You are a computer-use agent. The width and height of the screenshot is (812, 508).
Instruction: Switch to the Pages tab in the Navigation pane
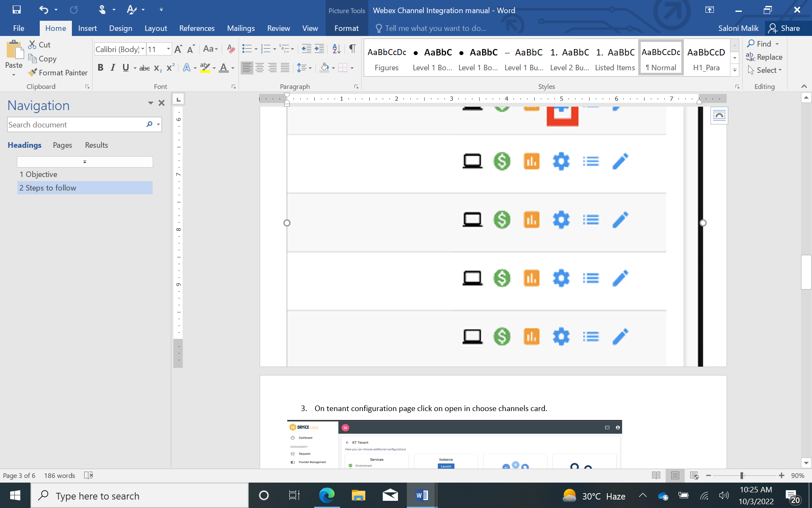[62, 145]
